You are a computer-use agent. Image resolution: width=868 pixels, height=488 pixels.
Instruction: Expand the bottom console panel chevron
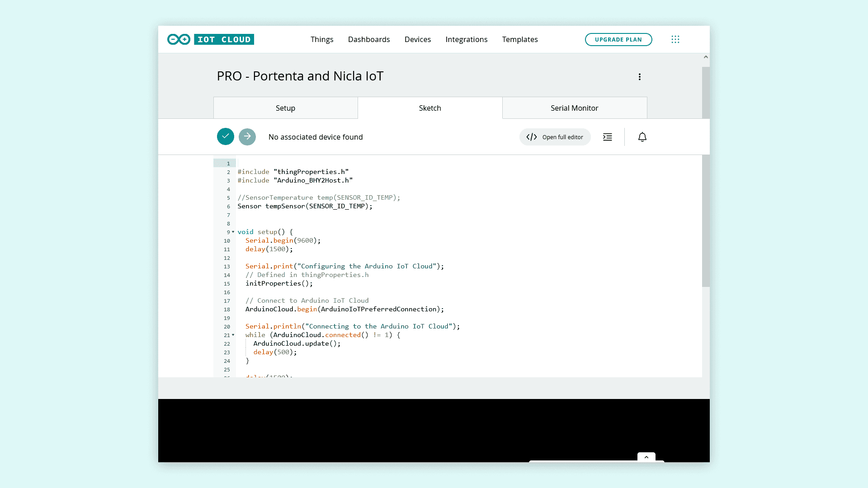click(646, 457)
